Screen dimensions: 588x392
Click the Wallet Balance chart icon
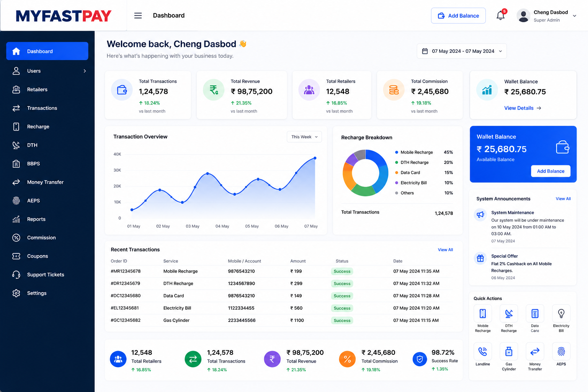487,90
